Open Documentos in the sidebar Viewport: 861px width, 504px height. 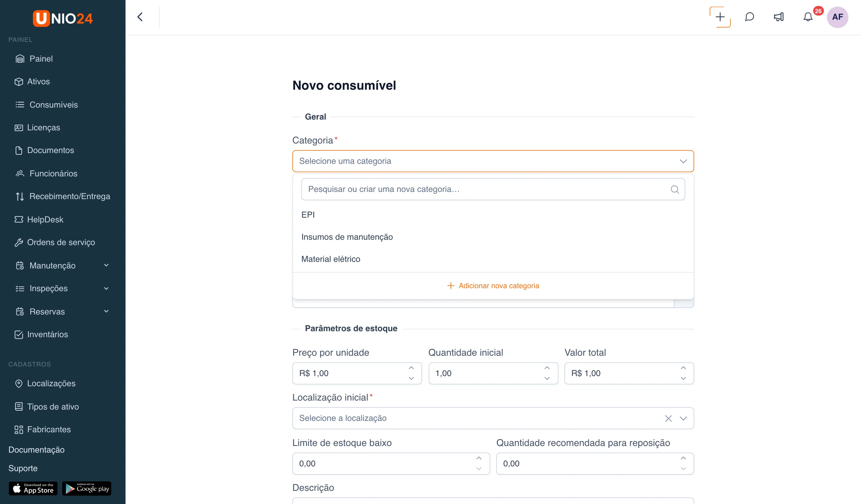tap(45, 150)
